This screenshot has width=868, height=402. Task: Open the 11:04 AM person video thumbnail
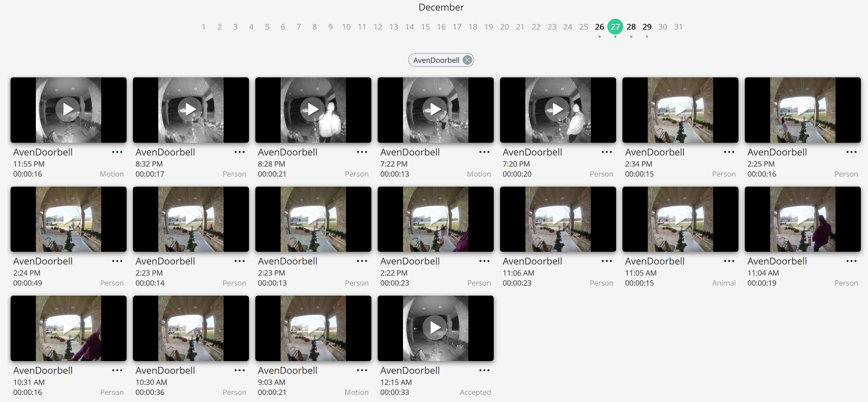point(803,219)
